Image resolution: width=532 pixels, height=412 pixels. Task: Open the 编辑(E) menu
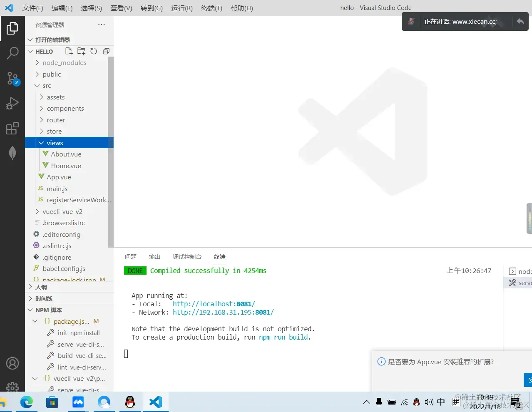coord(62,8)
